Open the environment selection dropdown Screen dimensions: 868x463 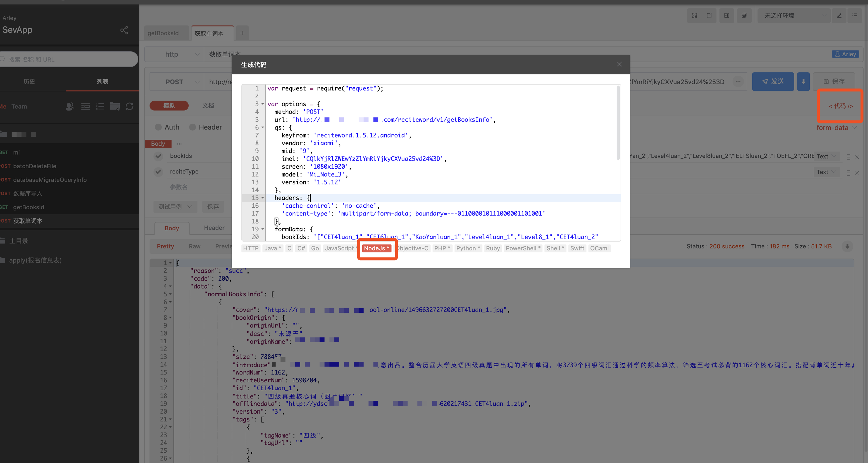[794, 16]
